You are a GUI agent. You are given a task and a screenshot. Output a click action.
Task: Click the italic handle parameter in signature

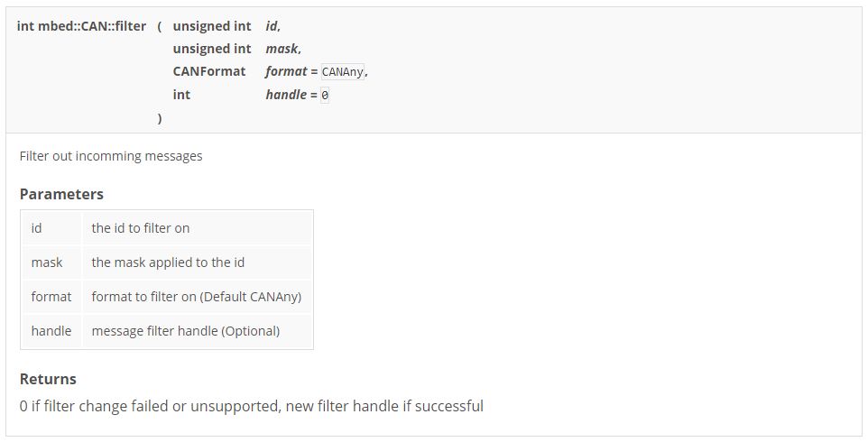click(x=286, y=94)
